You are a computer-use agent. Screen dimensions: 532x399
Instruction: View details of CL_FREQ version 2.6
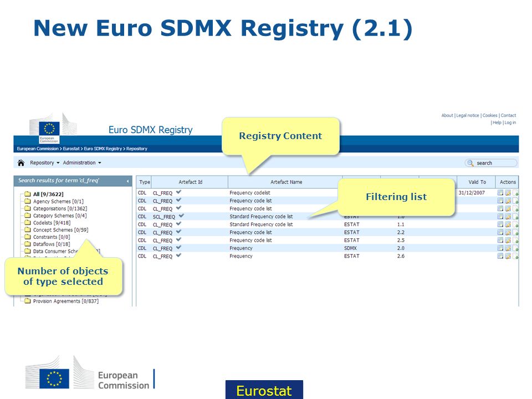[500, 256]
